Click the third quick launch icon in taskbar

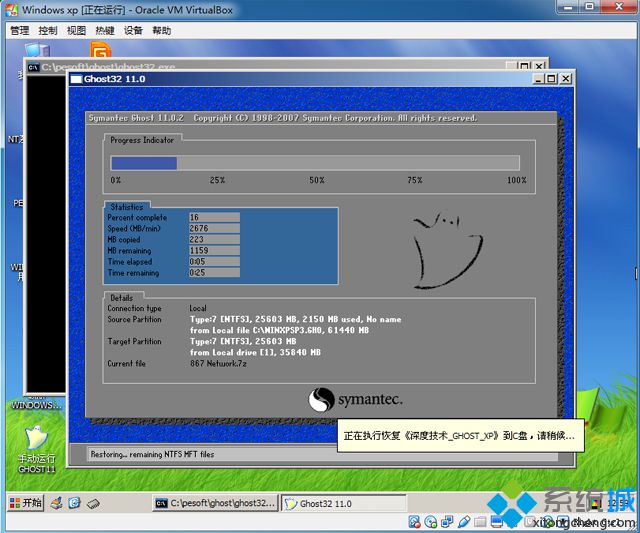click(92, 503)
